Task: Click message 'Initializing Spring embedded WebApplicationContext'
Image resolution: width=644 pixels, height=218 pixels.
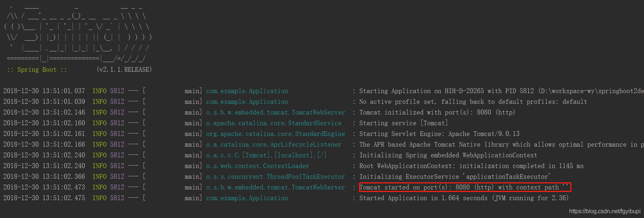Action: click(448, 155)
